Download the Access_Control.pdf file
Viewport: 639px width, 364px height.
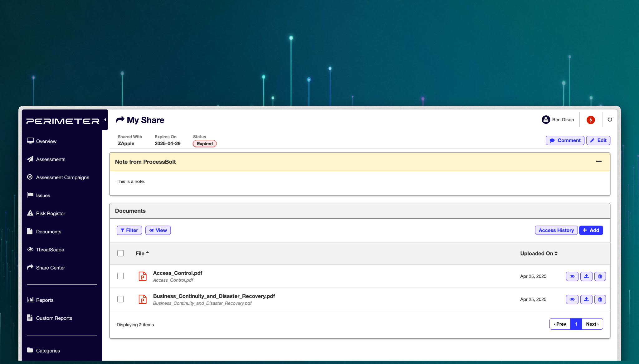click(586, 276)
